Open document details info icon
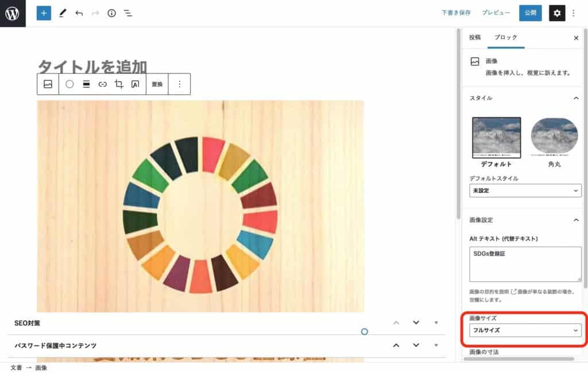 click(x=112, y=13)
